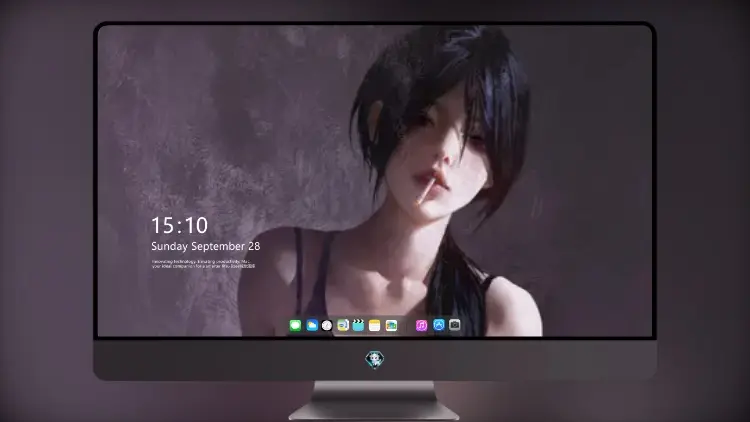Open the green Messages app in the dock
The width and height of the screenshot is (750, 422).
tap(295, 326)
